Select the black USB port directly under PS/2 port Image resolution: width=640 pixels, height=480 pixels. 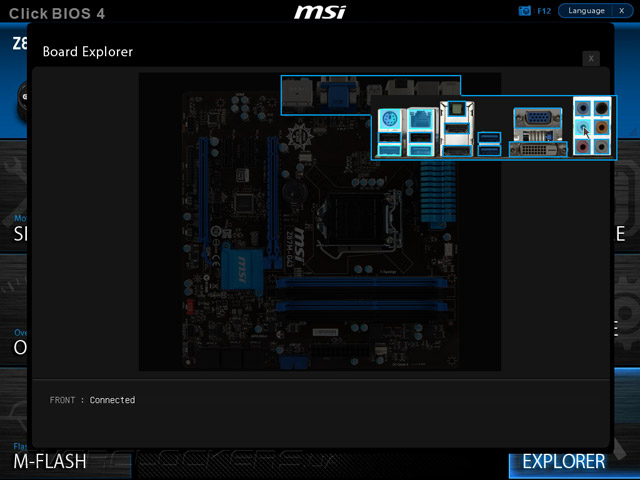tap(389, 138)
